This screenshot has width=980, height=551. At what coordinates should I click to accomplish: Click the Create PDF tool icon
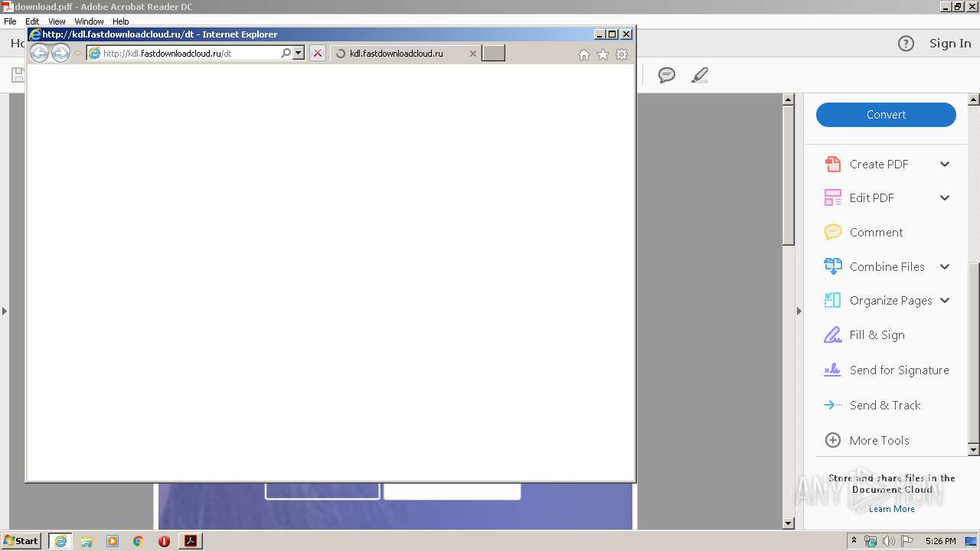(832, 164)
